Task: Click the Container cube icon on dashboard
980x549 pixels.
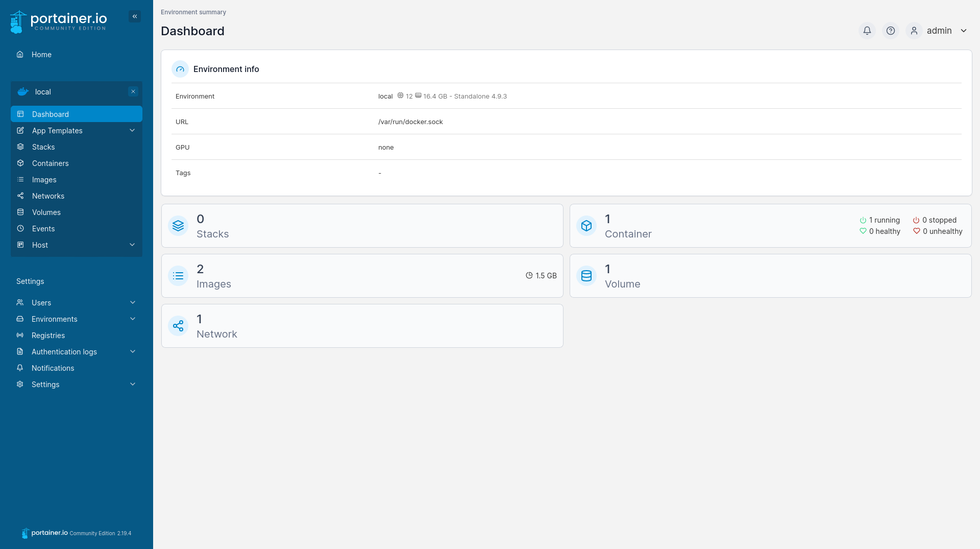Action: point(586,226)
